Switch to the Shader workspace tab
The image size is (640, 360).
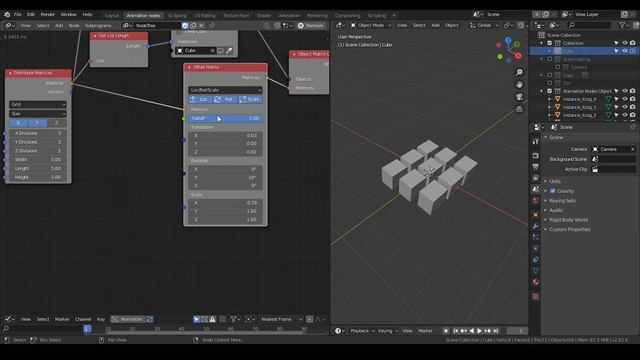264,16
